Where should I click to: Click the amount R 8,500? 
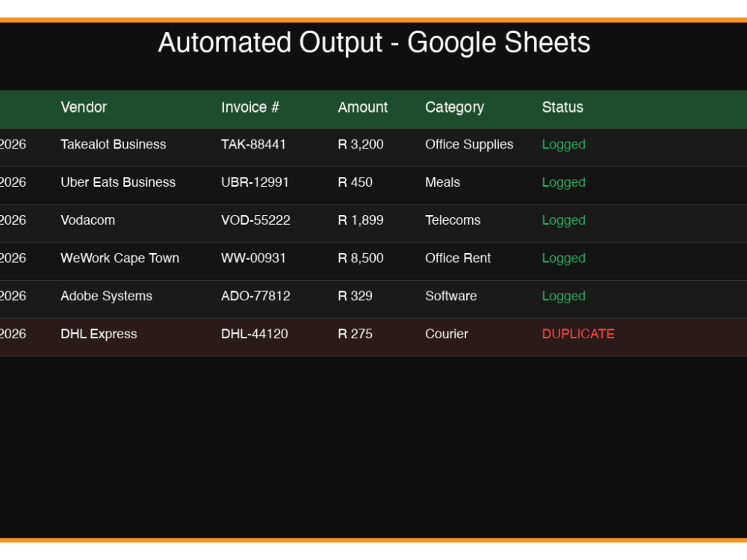[x=361, y=258]
